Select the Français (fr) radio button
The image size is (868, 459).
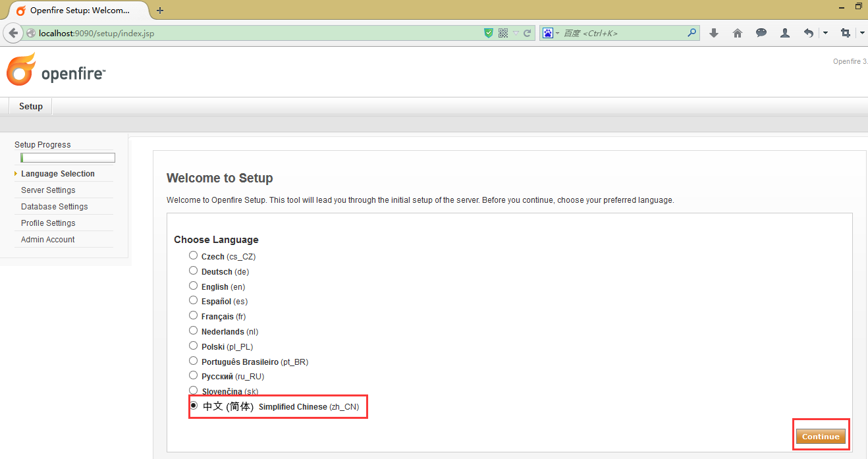tap(193, 315)
